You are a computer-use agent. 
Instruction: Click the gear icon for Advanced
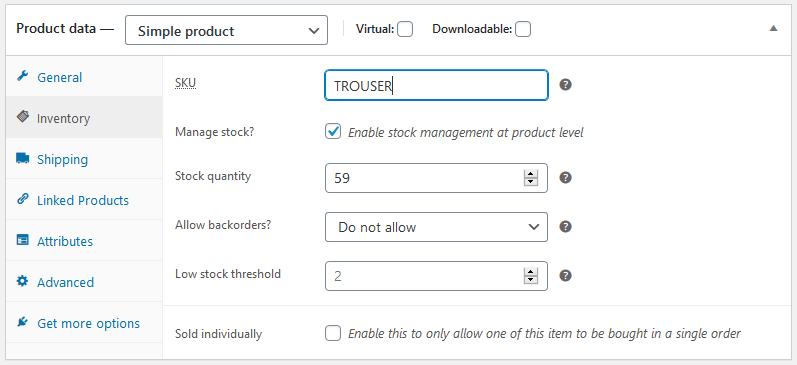(x=22, y=281)
